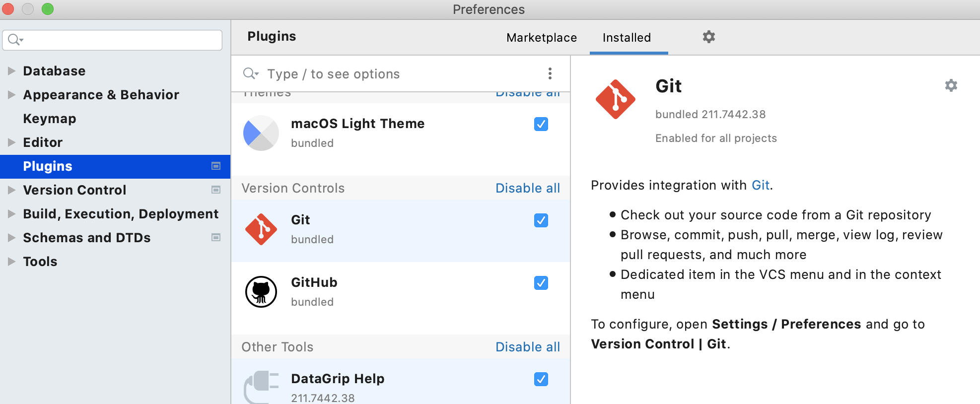980x404 pixels.
Task: Click the macOS Light Theme icon
Action: pos(261,133)
